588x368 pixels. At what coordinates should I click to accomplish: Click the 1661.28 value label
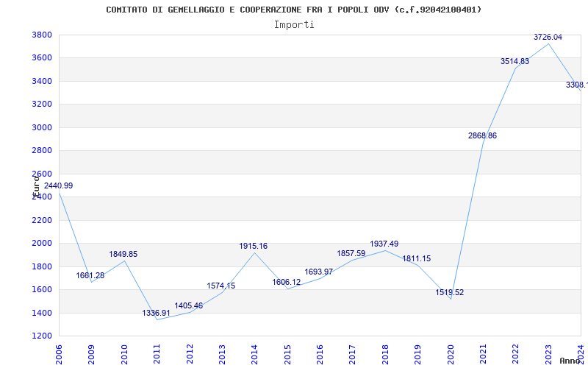[x=90, y=275]
